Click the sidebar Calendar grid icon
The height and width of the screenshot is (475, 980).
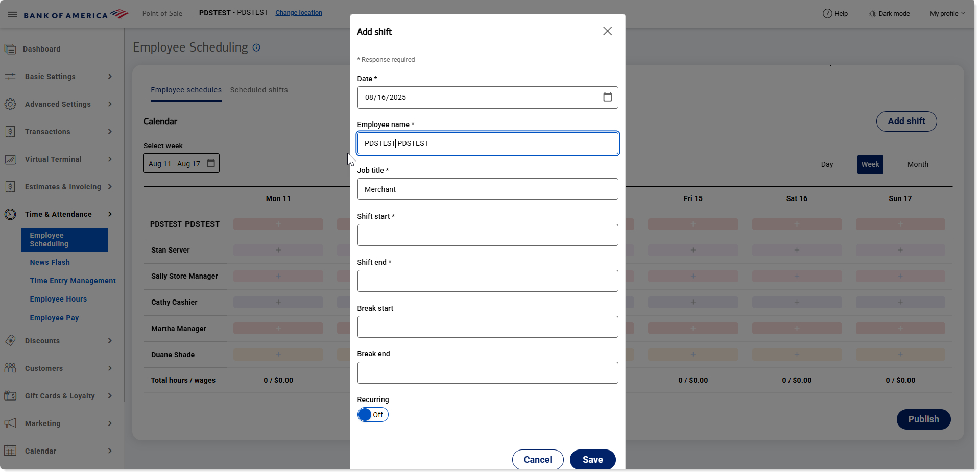(x=10, y=451)
